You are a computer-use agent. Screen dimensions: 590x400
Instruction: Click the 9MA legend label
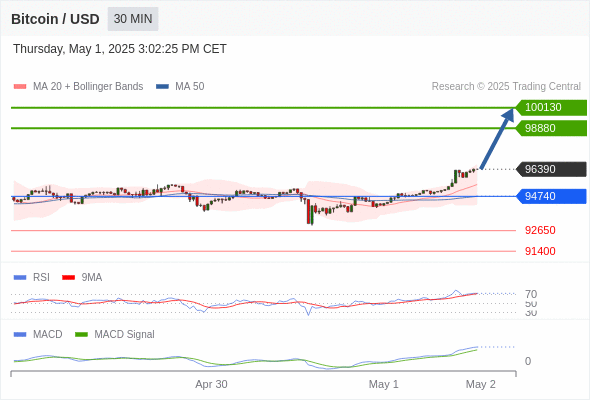click(92, 278)
